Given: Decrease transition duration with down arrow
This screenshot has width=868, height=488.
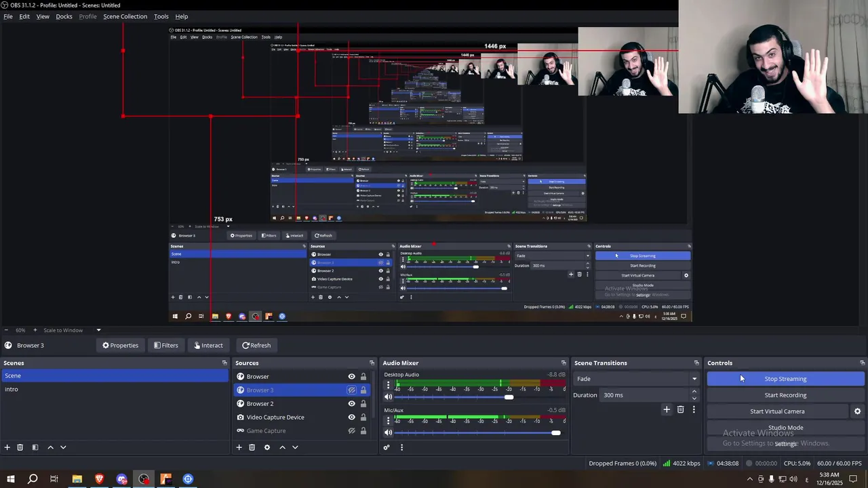Looking at the screenshot, I should pyautogui.click(x=694, y=399).
